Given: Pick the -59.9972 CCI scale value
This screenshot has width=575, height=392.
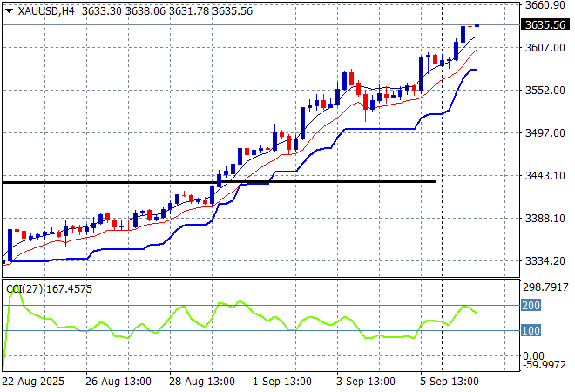Looking at the screenshot, I should tap(545, 365).
